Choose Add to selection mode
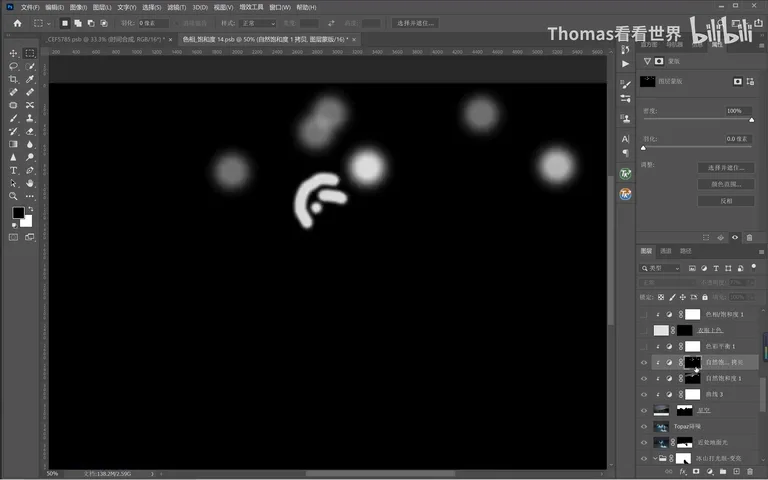The width and height of the screenshot is (768, 480). (x=77, y=23)
